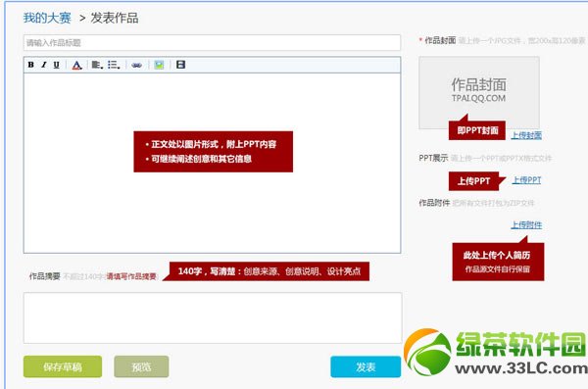588x389 pixels.
Task: Click inside the main content editor area
Action: click(212, 164)
